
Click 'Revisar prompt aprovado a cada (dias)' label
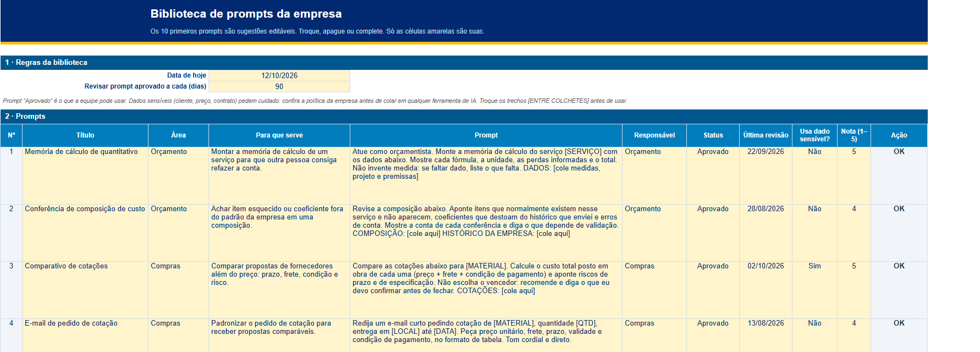[x=145, y=86]
